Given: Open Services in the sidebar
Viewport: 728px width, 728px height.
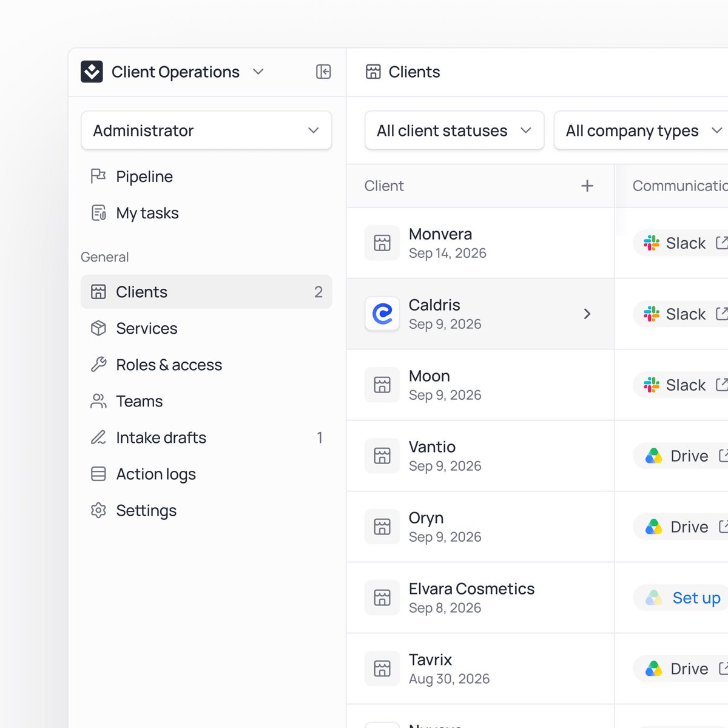Looking at the screenshot, I should point(206,328).
